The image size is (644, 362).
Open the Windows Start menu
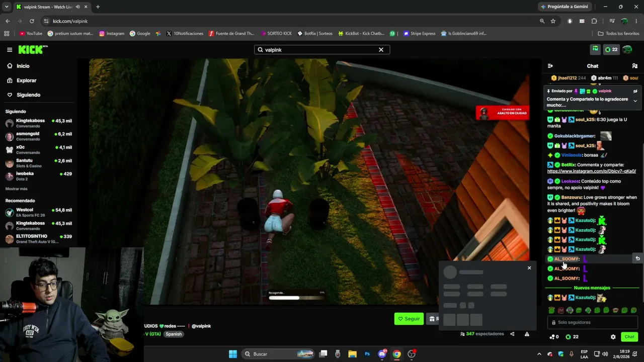tap(232, 354)
